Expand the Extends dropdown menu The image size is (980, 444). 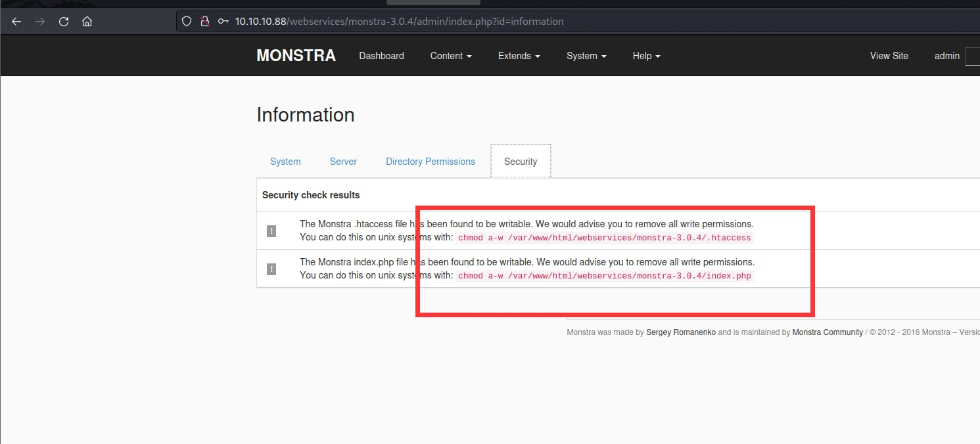(519, 56)
